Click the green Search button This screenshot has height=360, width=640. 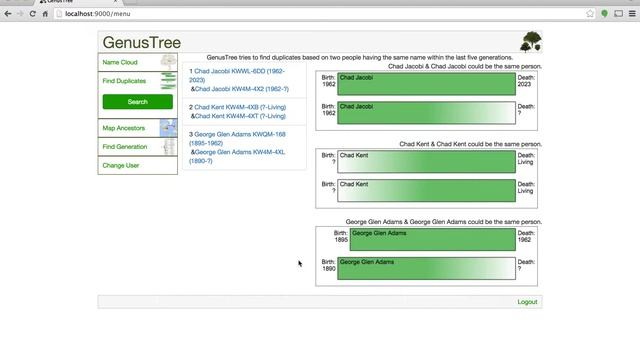tap(138, 102)
